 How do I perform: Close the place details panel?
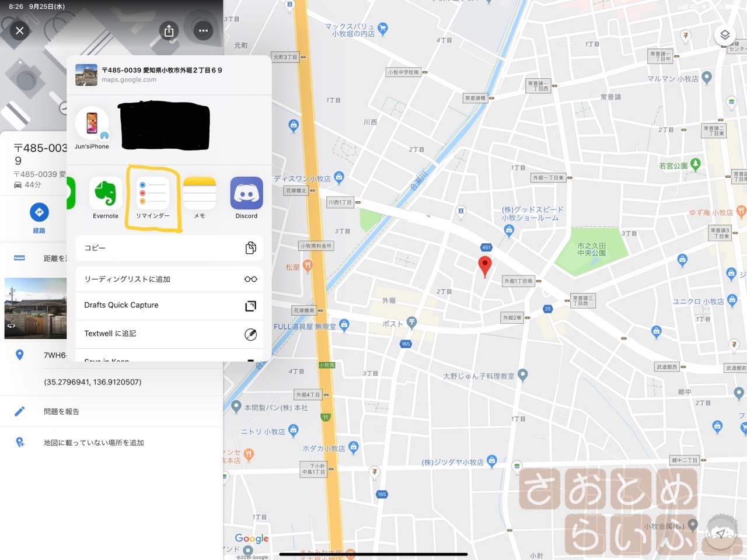click(x=20, y=30)
